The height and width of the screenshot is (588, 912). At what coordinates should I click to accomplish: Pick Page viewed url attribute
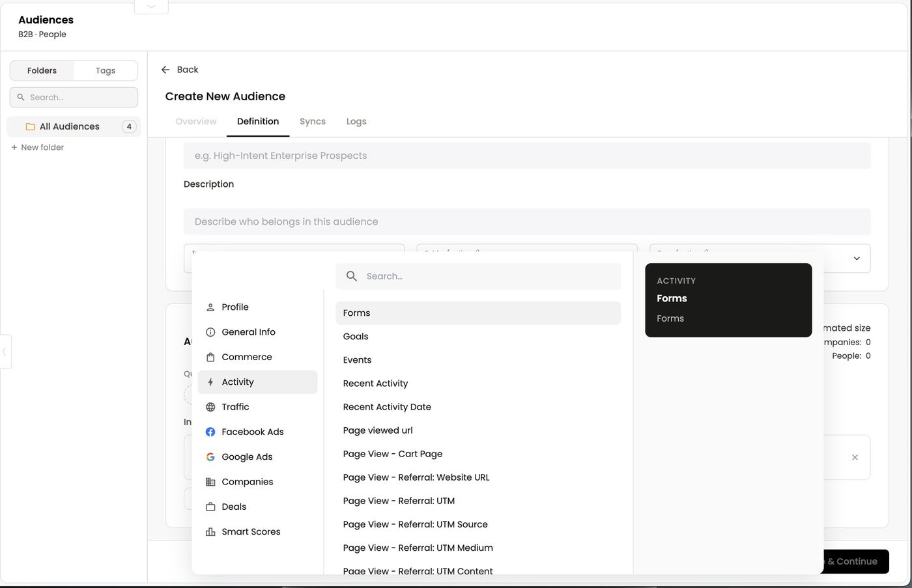pyautogui.click(x=478, y=430)
